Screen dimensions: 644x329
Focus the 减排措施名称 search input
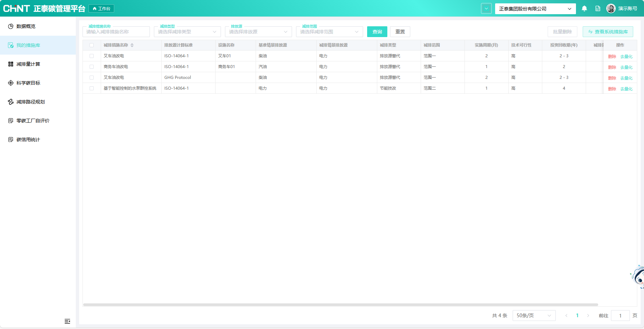coord(116,32)
